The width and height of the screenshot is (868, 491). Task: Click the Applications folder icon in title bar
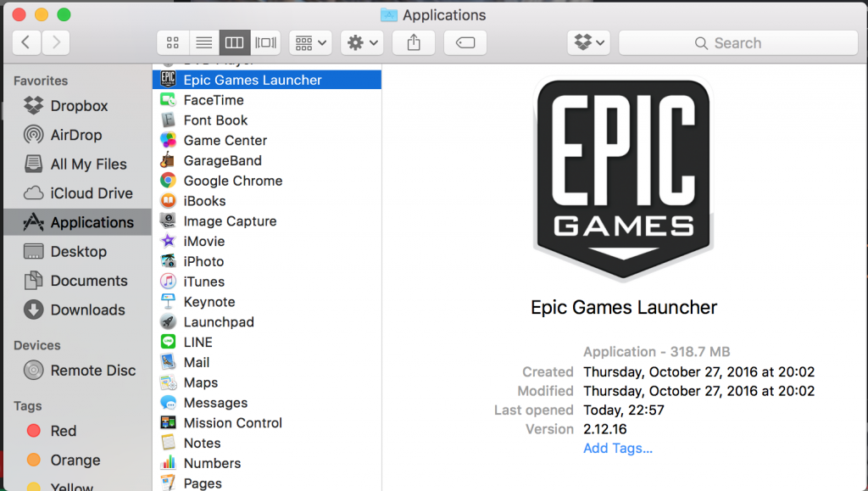[x=388, y=15]
